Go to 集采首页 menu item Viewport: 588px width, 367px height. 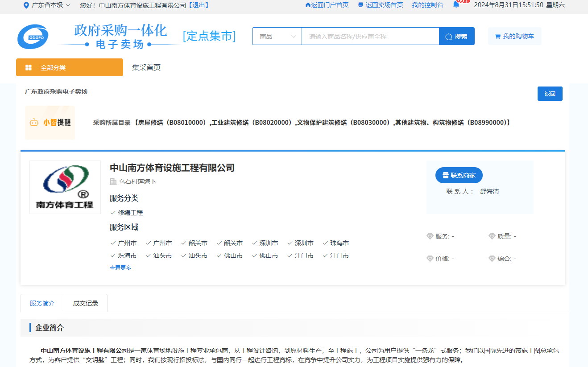coord(146,68)
